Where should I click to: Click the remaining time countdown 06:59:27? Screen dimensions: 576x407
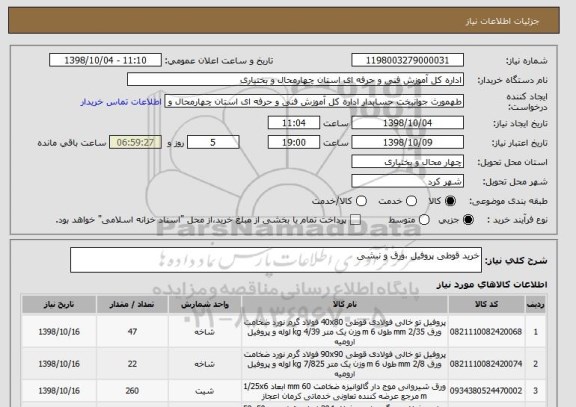135,142
